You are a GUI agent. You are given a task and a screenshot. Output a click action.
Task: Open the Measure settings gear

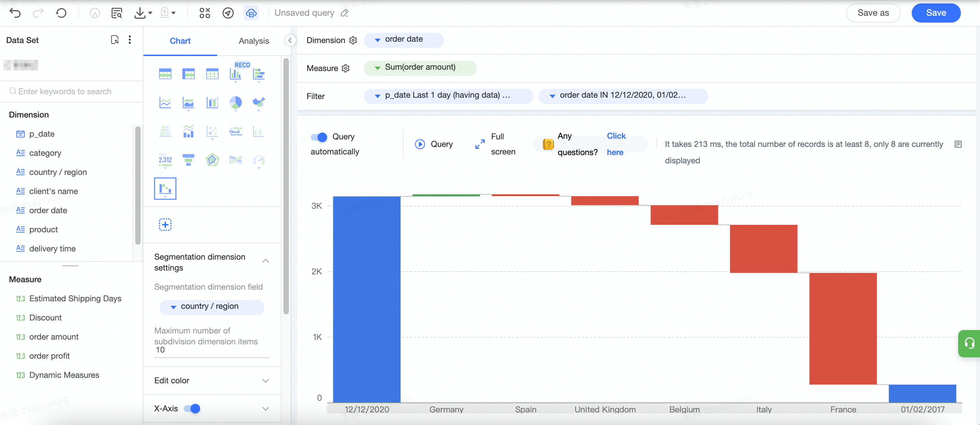[346, 68]
